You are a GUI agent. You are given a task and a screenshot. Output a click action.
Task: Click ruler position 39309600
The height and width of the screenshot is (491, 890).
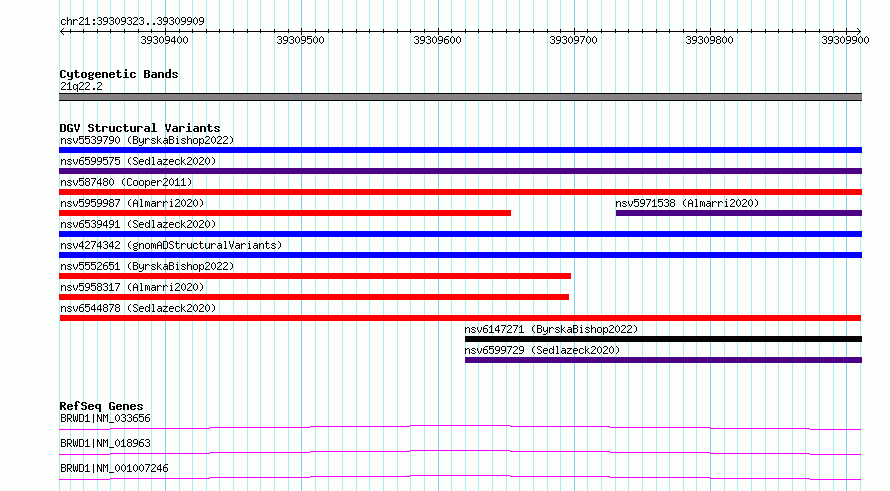point(437,40)
